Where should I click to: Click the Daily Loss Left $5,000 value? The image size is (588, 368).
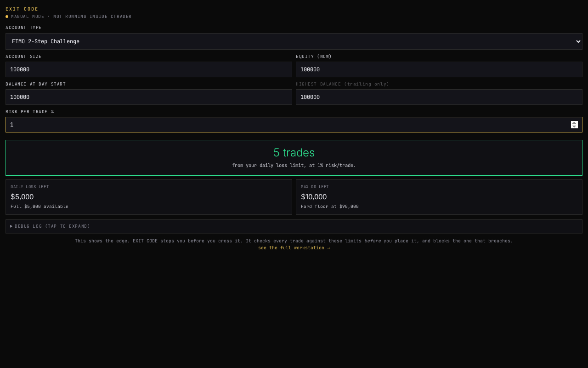[22, 197]
